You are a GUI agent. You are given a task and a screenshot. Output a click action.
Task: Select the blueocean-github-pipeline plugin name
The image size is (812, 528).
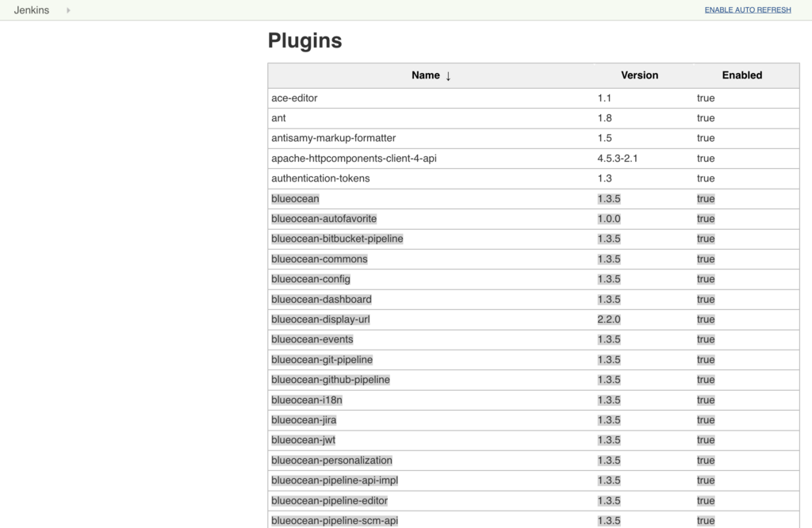(x=331, y=380)
